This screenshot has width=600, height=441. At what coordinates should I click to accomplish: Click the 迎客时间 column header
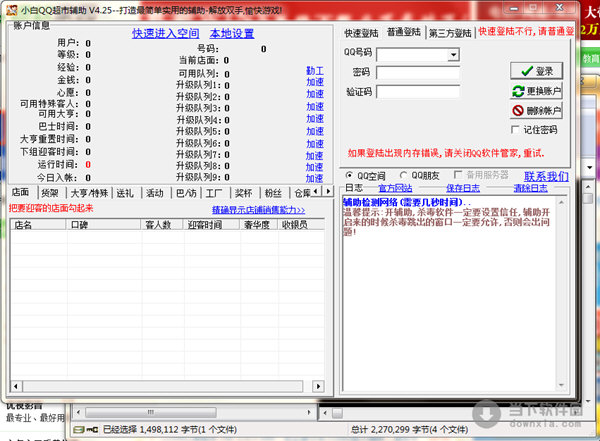[212, 225]
